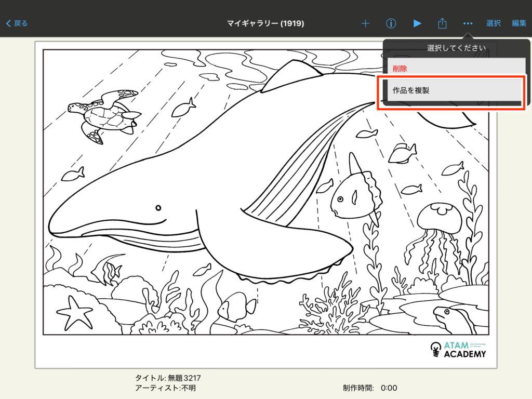Tap the アーティスト:不明 label
The image size is (532, 399).
coord(165,388)
